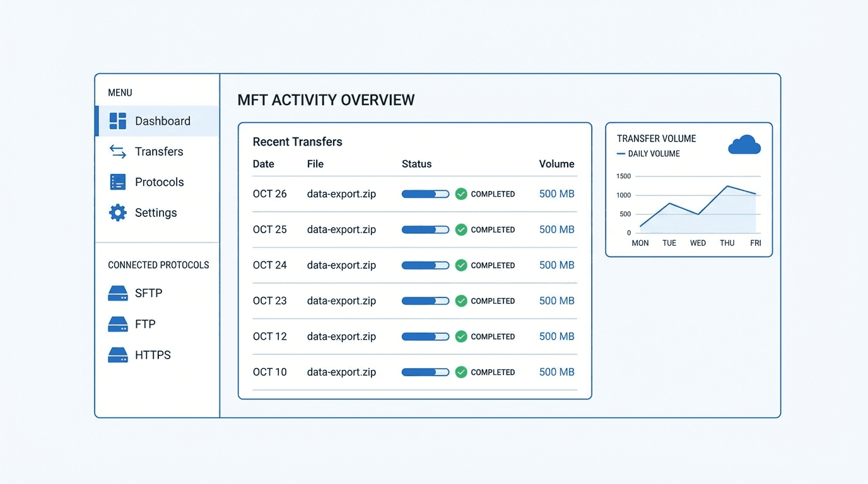Click the FTP server icon

117,324
